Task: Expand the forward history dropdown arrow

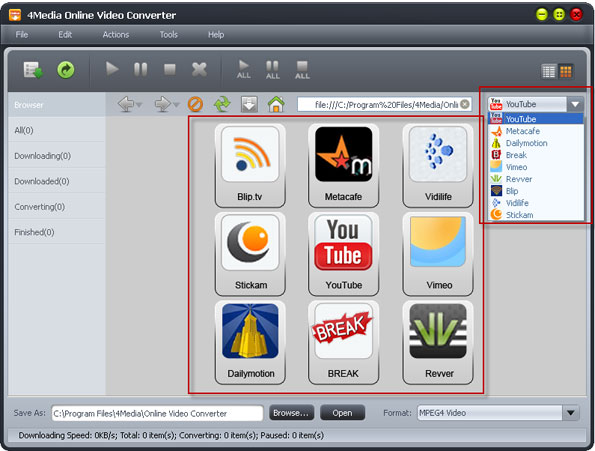Action: 176,105
